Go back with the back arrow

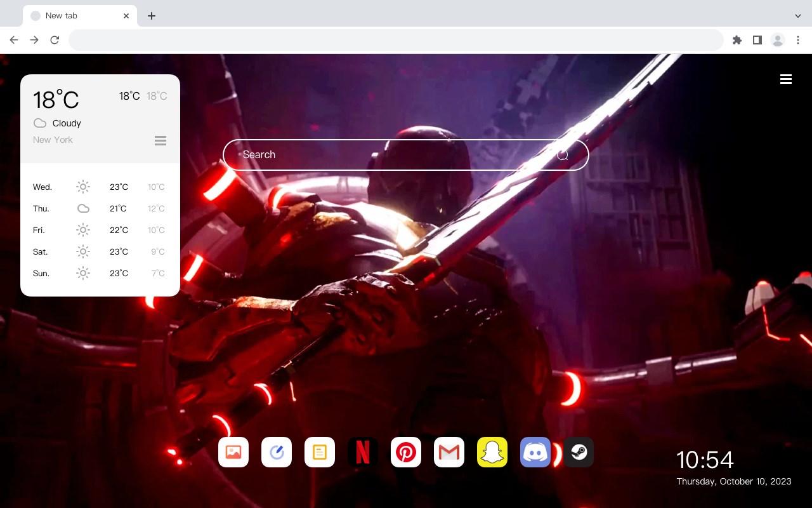tap(14, 40)
